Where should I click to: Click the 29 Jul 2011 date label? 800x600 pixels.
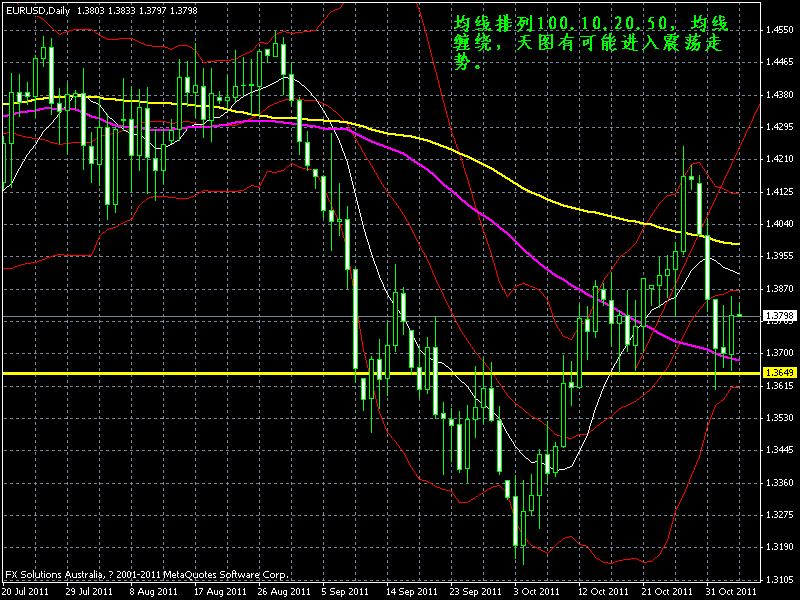(89, 591)
